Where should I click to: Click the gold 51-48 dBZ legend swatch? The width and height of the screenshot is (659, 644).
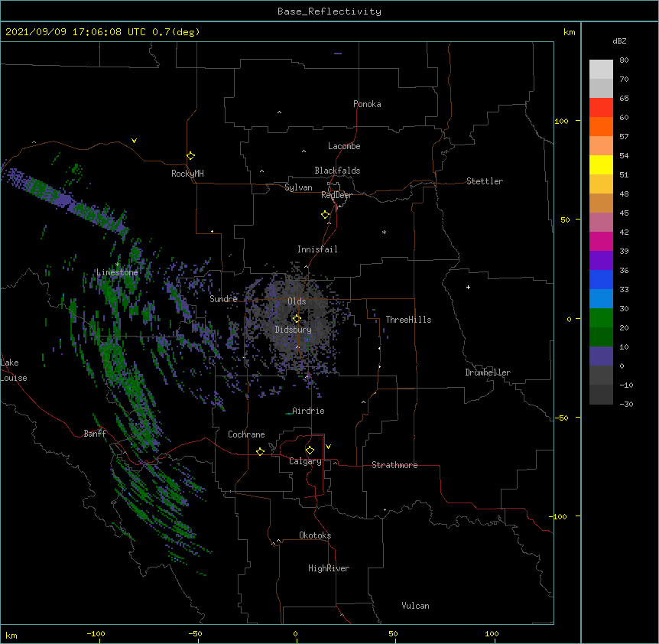click(x=601, y=184)
